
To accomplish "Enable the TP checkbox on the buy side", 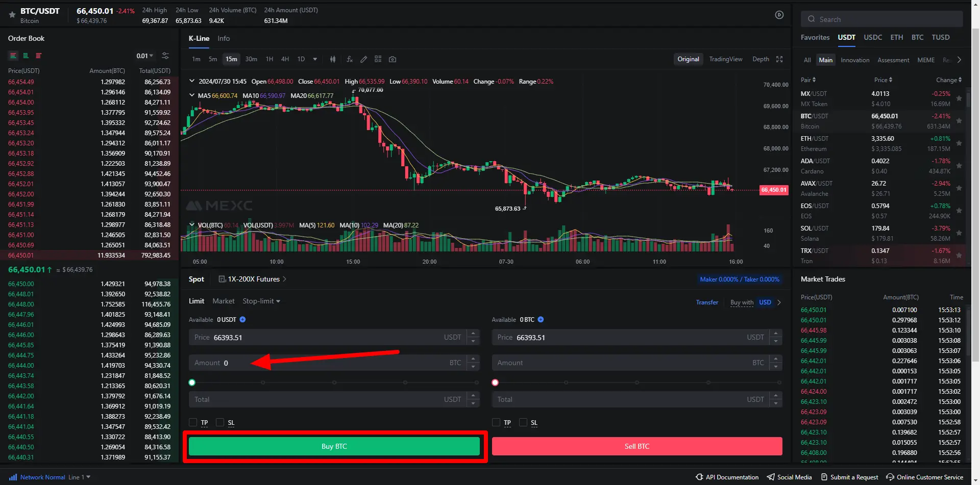I will pyautogui.click(x=193, y=422).
